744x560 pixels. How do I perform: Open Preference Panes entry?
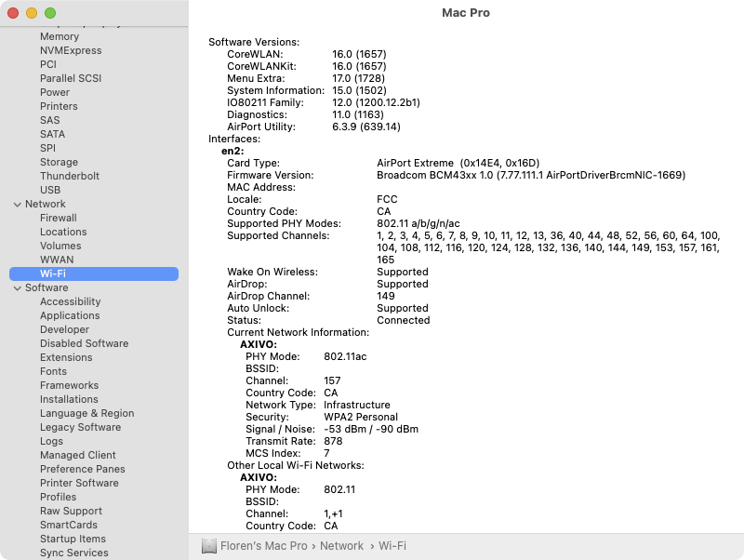tap(83, 469)
